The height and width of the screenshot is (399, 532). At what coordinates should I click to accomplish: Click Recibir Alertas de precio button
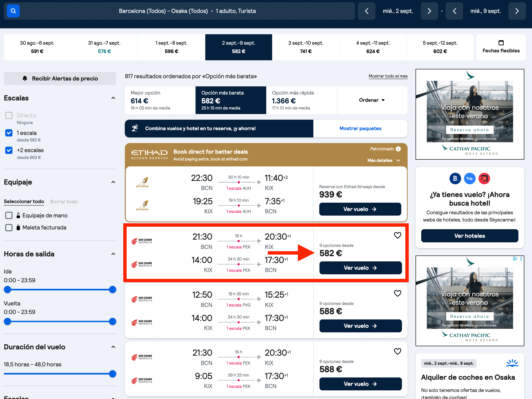point(60,78)
